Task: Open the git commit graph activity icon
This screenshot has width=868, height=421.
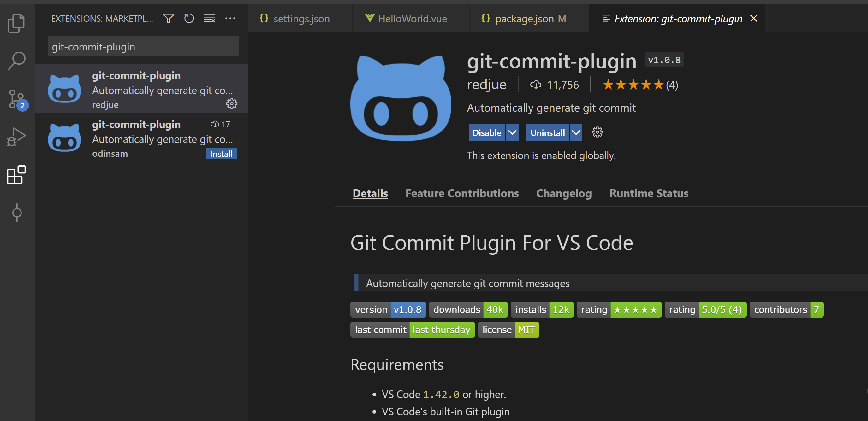Action: click(x=16, y=212)
